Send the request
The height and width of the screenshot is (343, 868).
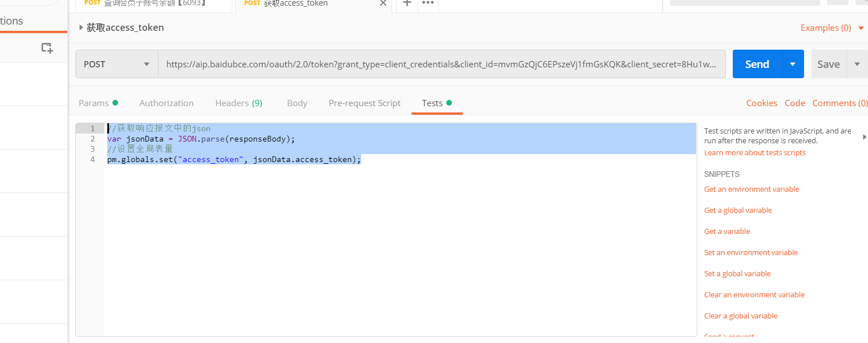pos(757,64)
